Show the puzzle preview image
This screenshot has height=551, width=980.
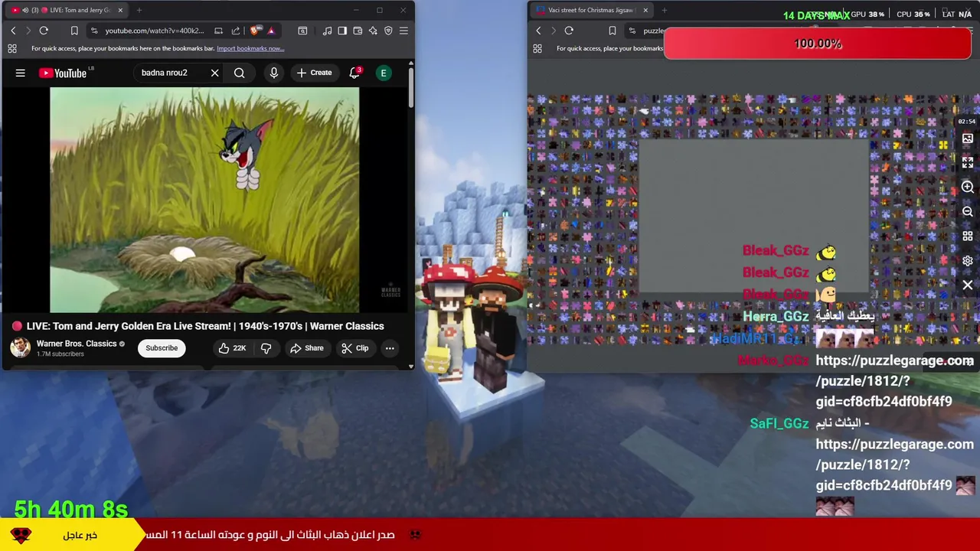coord(968,139)
